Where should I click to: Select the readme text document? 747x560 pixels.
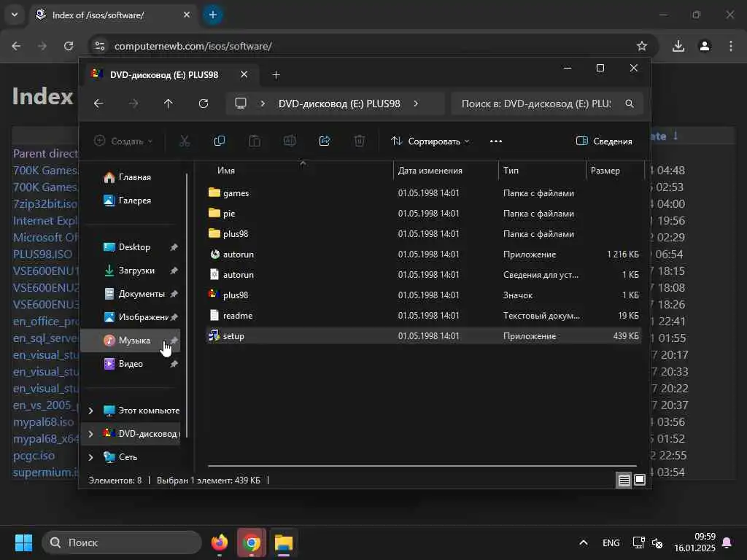423,316
